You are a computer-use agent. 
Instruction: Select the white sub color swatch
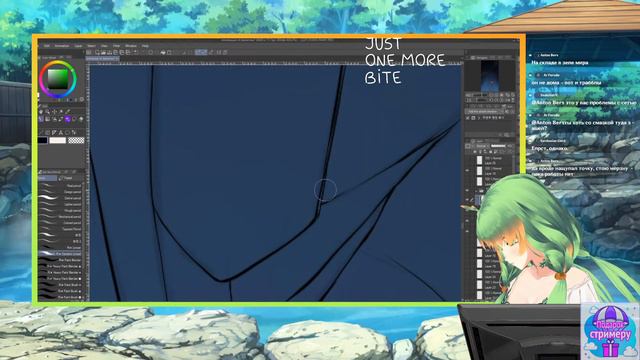pos(58,140)
